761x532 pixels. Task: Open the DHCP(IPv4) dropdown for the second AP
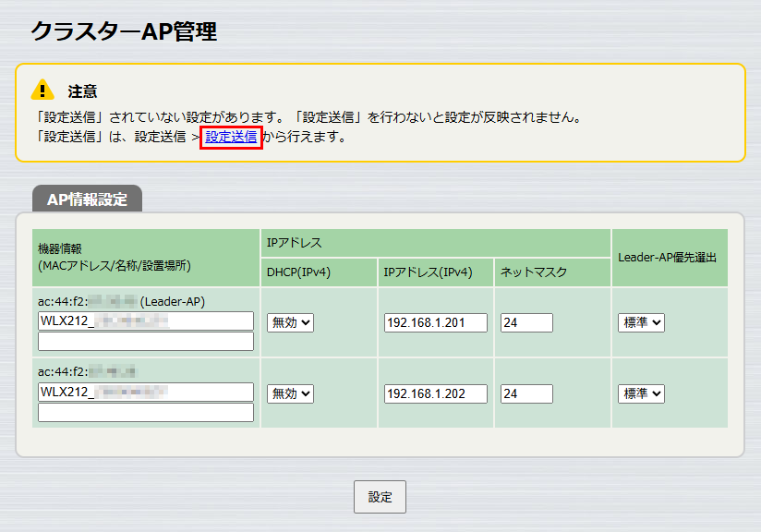289,393
